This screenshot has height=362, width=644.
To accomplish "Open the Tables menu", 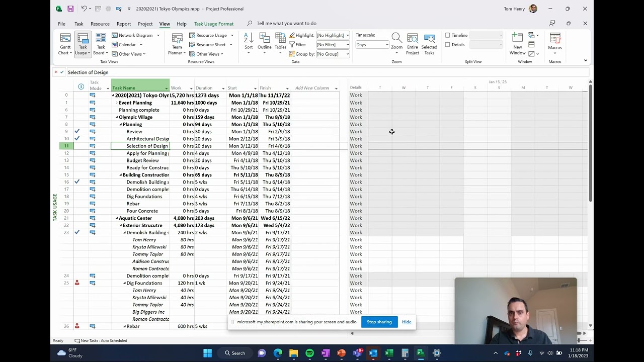I will (x=280, y=44).
